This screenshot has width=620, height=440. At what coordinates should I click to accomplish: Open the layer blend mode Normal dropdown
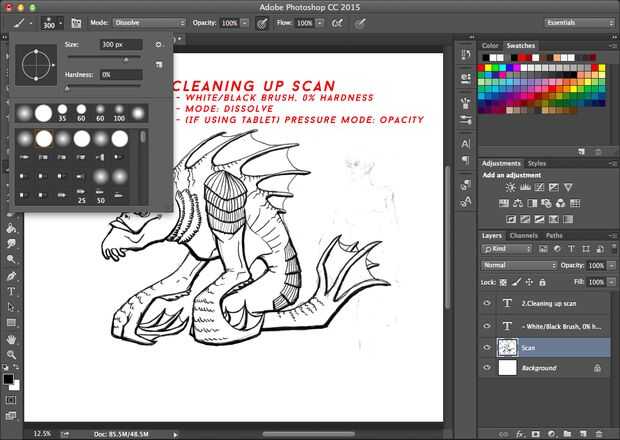[519, 265]
